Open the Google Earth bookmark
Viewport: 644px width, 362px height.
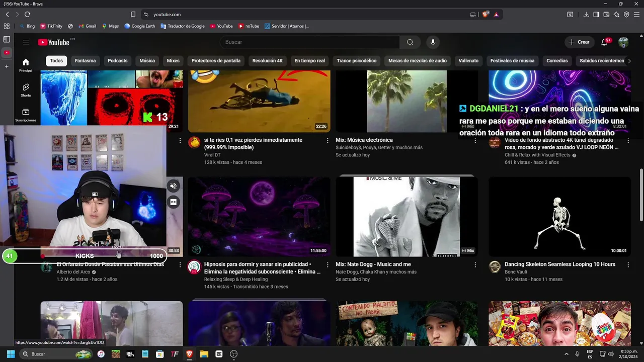(139, 26)
